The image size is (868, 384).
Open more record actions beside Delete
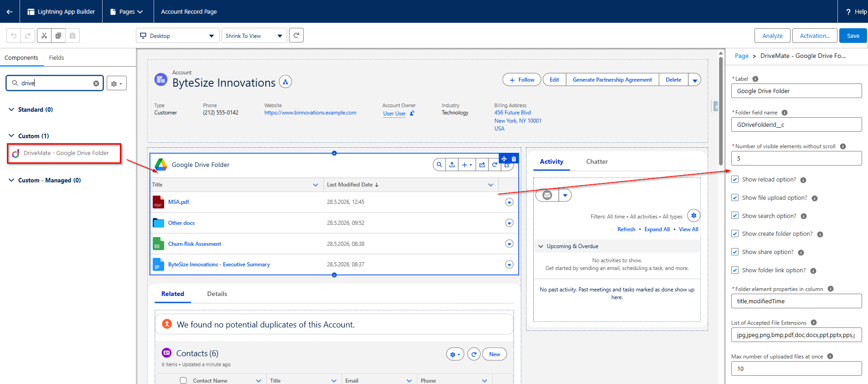pos(695,80)
